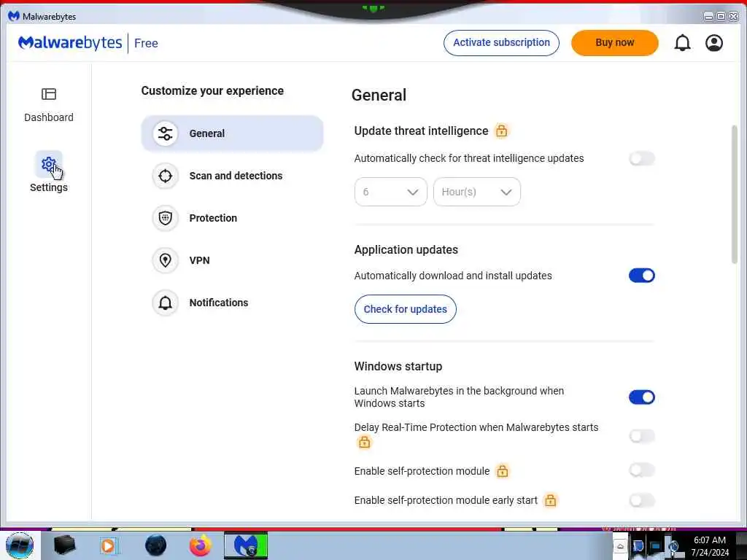Click the Free plan label in header
This screenshot has height=560, width=747.
click(146, 43)
